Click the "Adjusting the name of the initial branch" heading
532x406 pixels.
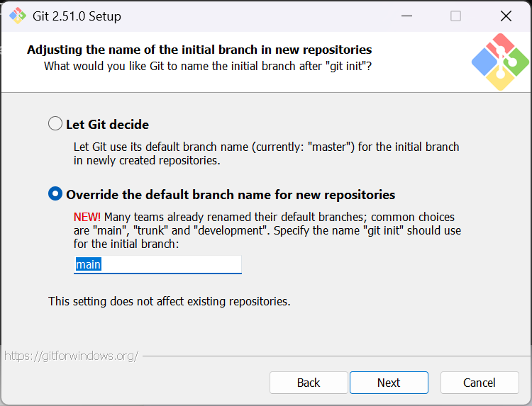199,50
